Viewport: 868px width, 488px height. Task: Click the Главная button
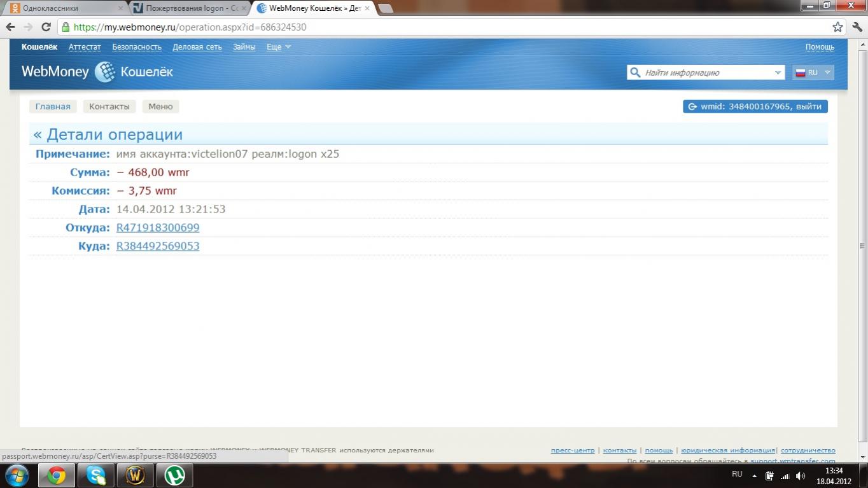tap(53, 106)
